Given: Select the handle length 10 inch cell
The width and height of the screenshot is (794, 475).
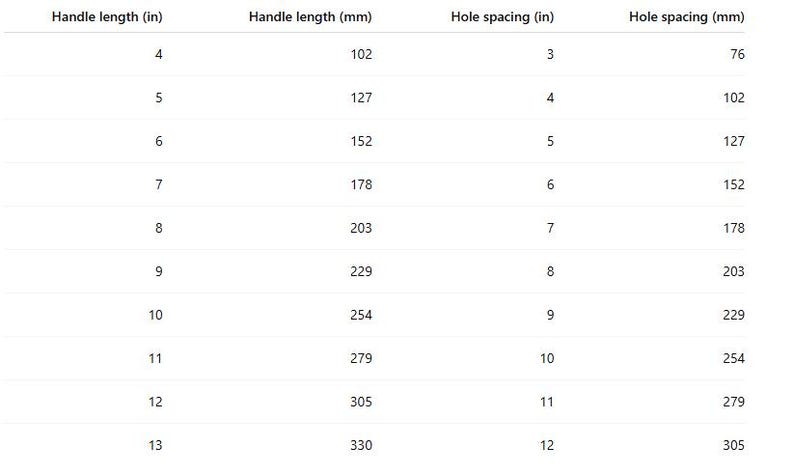Looking at the screenshot, I should tap(155, 315).
